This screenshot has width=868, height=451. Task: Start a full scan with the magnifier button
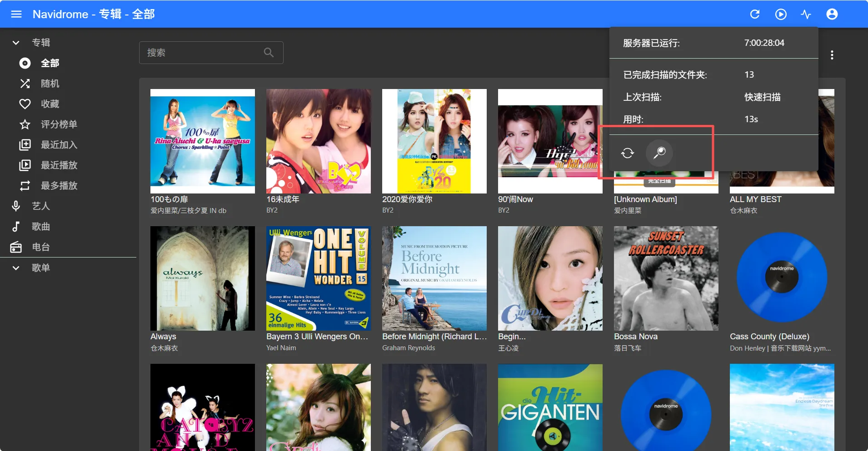659,153
